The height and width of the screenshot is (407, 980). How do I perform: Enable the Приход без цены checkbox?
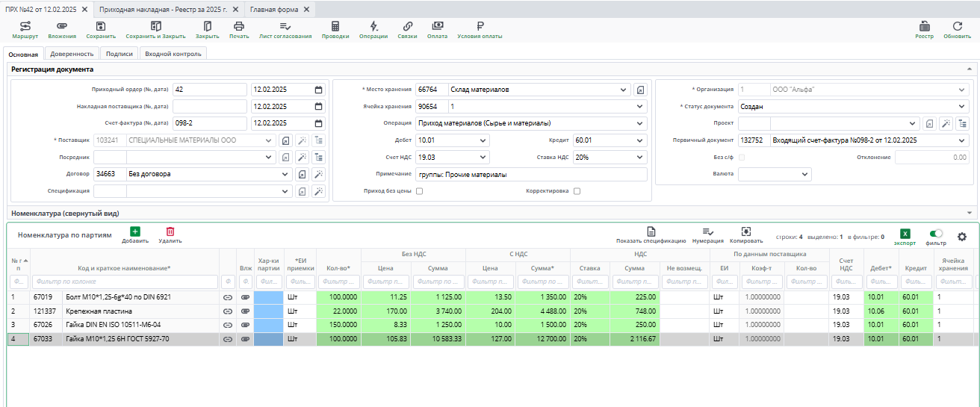pyautogui.click(x=419, y=191)
